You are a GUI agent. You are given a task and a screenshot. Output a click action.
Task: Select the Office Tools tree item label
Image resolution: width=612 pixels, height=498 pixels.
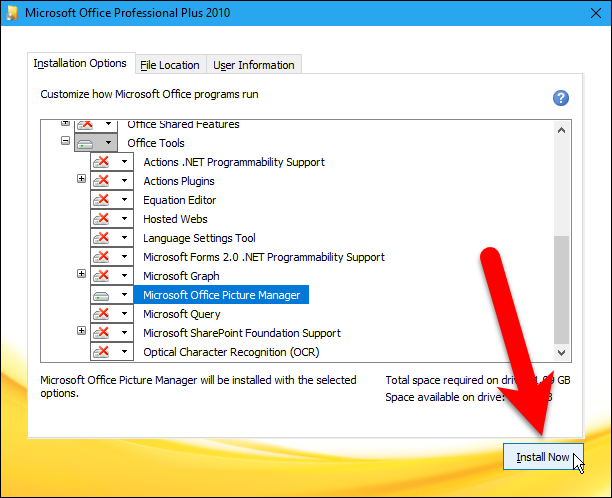pyautogui.click(x=156, y=143)
